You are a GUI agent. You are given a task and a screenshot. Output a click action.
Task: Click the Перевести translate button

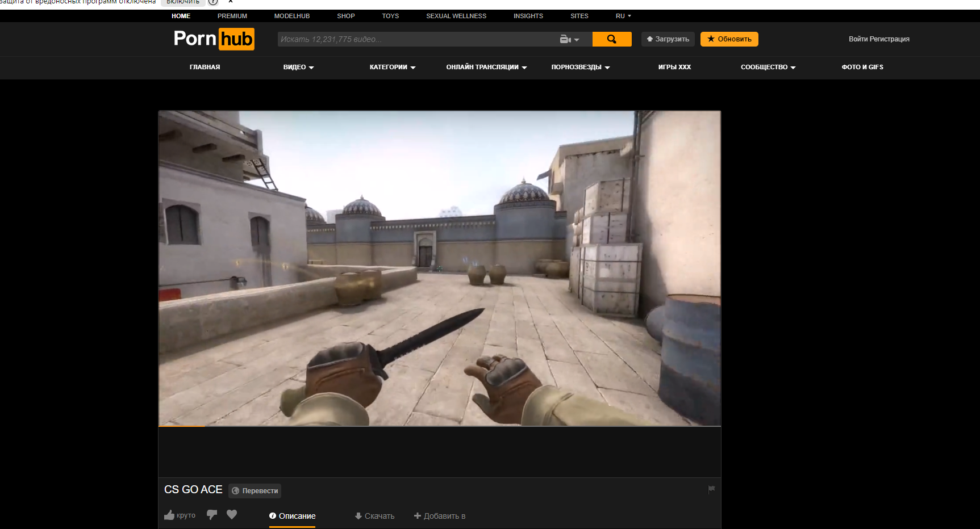coord(255,490)
